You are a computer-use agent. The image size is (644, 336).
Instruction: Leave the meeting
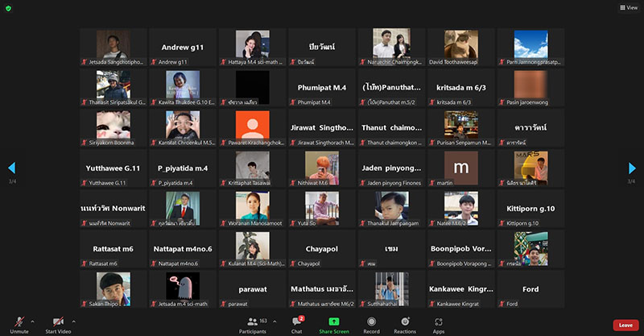click(625, 325)
